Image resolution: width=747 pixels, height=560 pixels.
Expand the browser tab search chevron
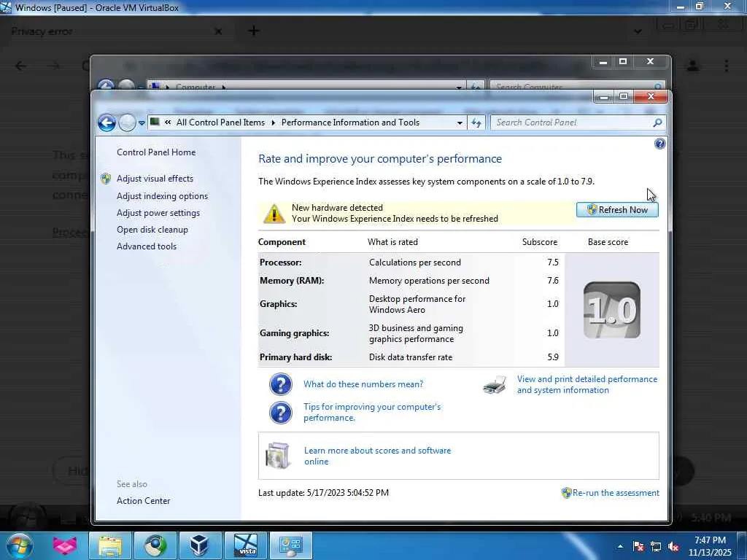pyautogui.click(x=638, y=31)
